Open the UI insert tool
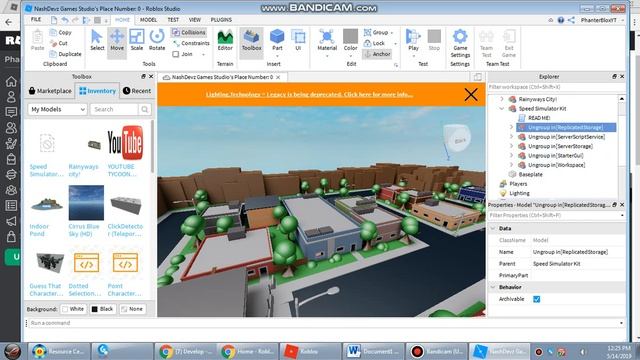Screen dimensions: 640x360 pyautogui.click(x=298, y=40)
